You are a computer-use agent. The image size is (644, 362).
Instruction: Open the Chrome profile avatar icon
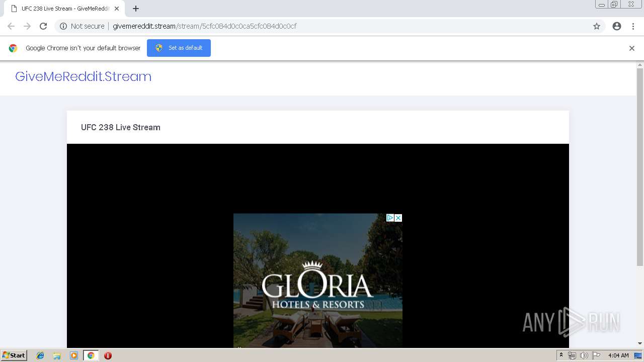617,26
